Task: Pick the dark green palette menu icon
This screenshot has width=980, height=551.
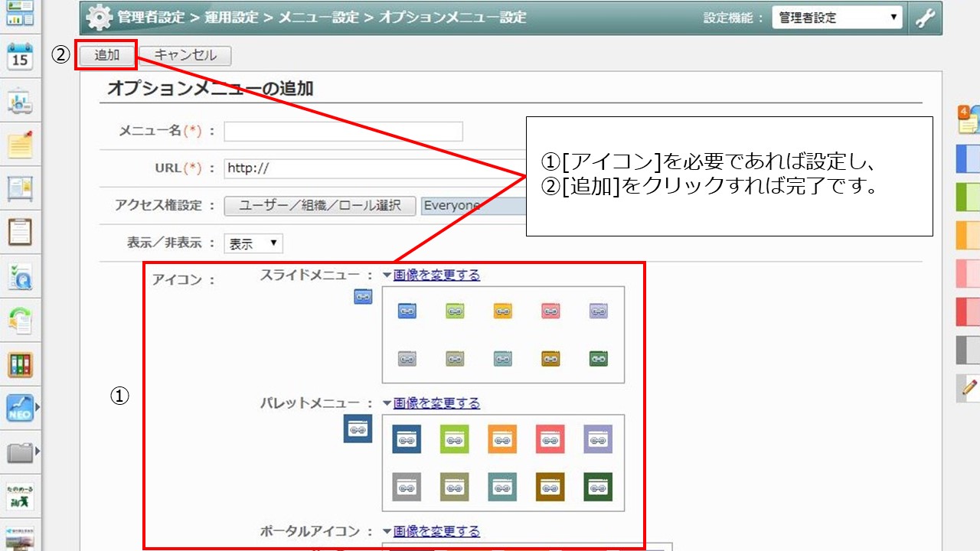Action: pyautogui.click(x=598, y=487)
